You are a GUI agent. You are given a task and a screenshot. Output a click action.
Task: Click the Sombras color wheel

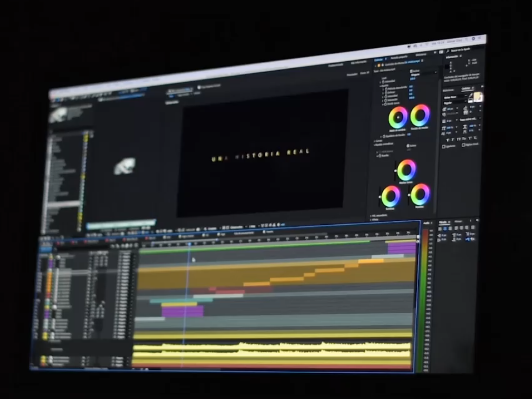pos(390,196)
